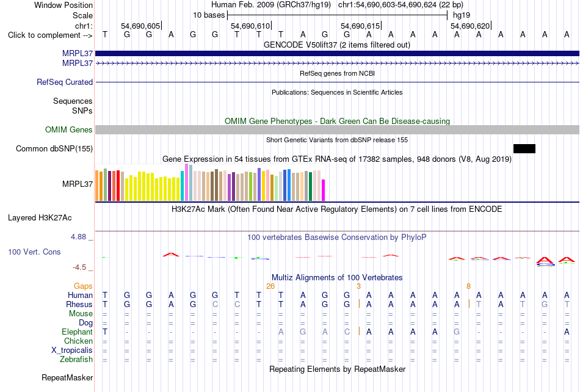This screenshot has height=392, width=580.
Task: Select the X_tropicalis alignment row label
Action: point(72,350)
